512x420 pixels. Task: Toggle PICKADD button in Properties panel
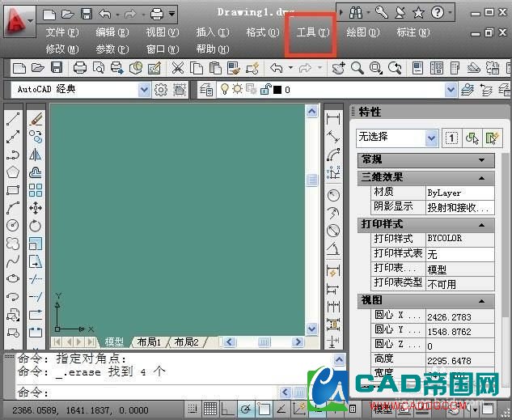tap(451, 138)
